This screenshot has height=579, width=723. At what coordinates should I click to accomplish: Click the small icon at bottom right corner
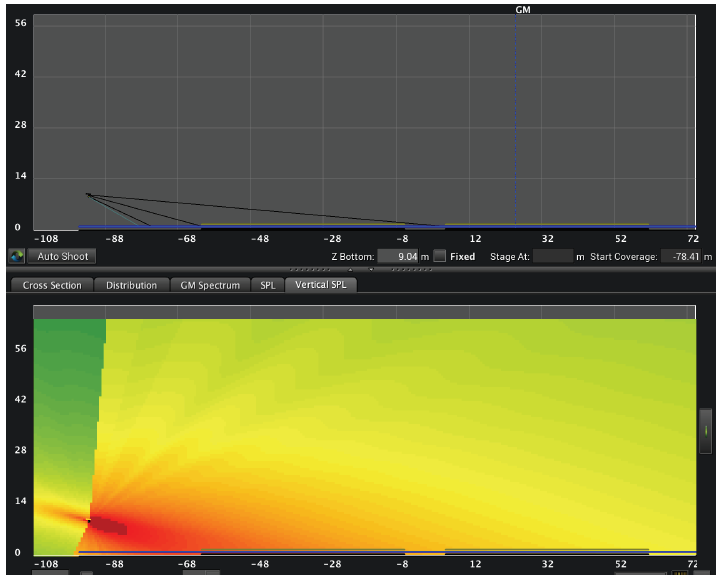click(x=681, y=574)
